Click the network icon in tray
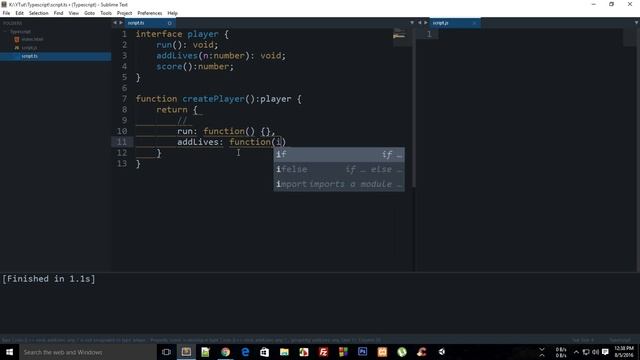 (586, 352)
